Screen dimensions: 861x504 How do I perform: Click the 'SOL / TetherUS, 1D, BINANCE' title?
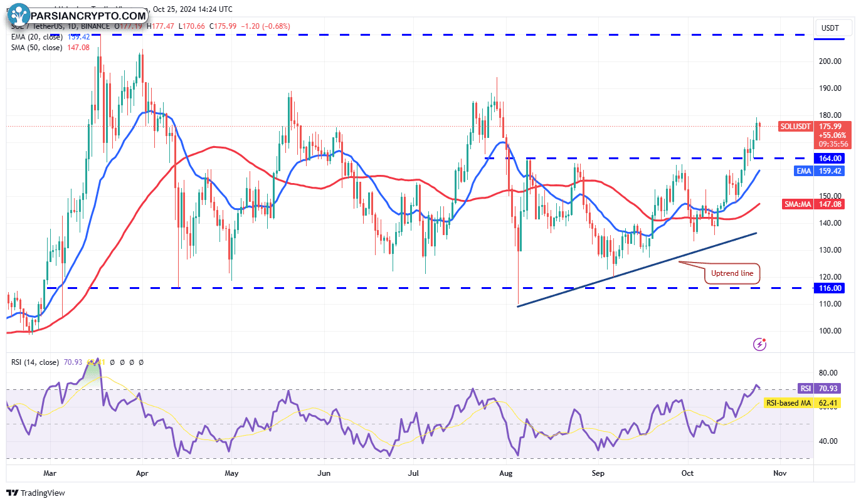click(59, 26)
